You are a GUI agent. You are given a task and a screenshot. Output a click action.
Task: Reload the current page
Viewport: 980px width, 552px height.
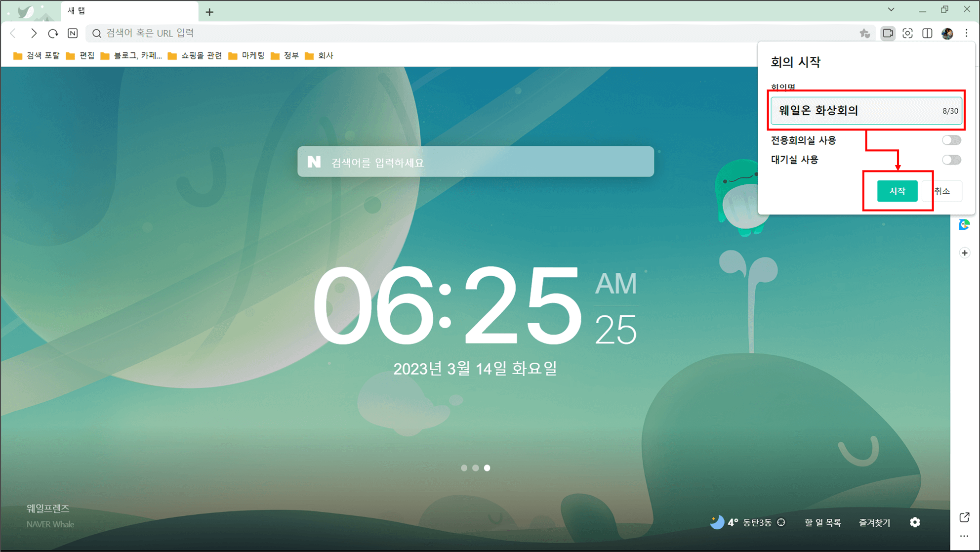coord(53,33)
